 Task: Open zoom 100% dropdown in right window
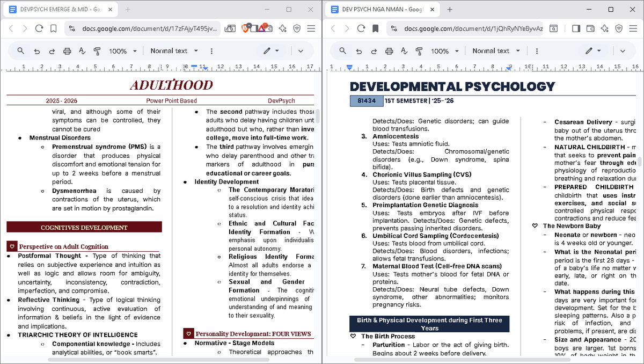tap(445, 51)
